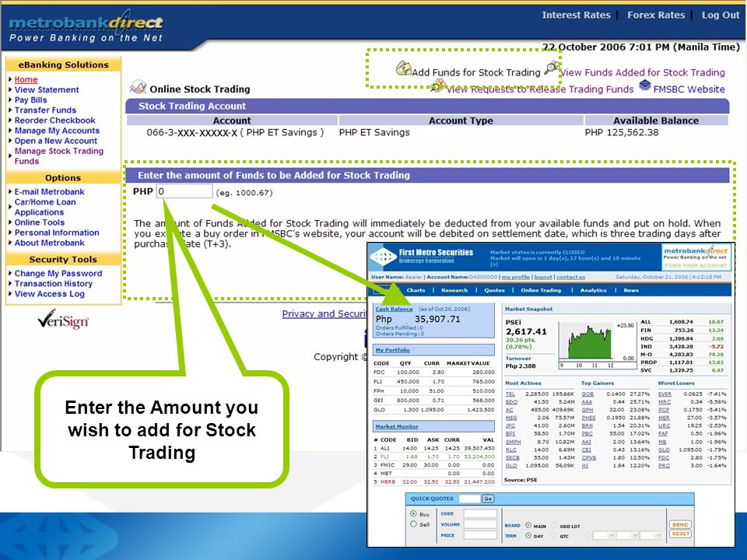Image resolution: width=747 pixels, height=560 pixels.
Task: Open the Cash Balance link
Action: [x=394, y=309]
